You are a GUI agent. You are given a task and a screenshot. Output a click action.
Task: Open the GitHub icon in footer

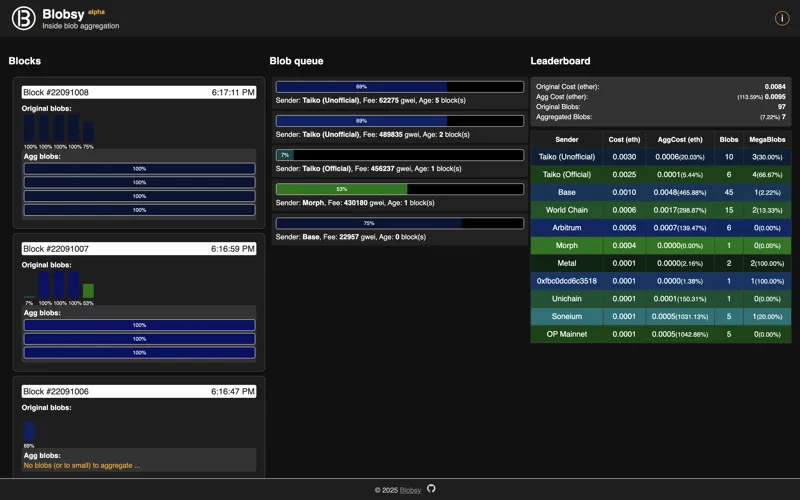click(x=431, y=488)
